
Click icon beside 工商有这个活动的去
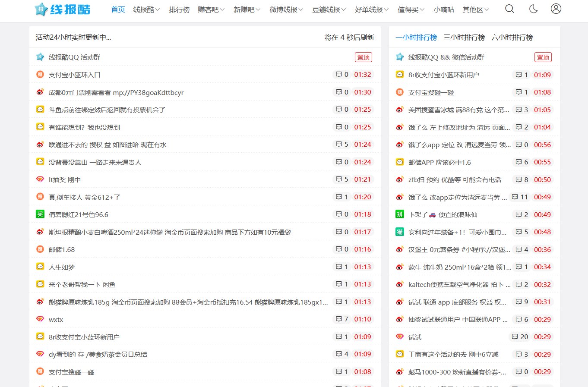[400, 354]
